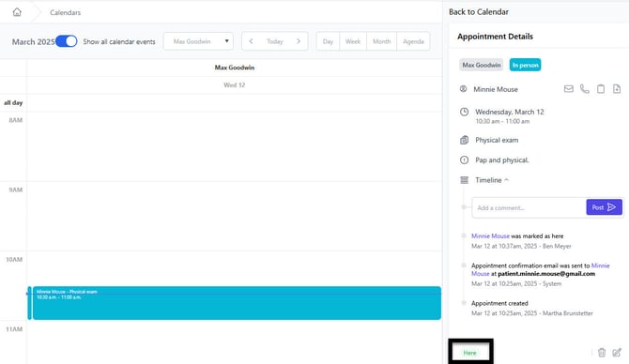Click the Physical exam type icon

(464, 140)
